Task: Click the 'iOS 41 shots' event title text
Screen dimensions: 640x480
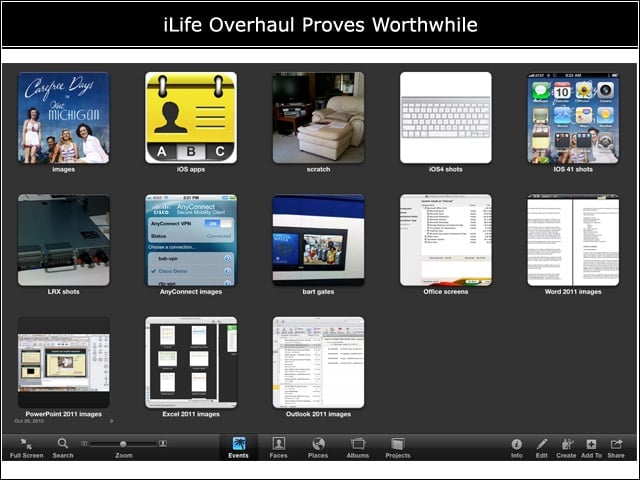Action: click(573, 169)
